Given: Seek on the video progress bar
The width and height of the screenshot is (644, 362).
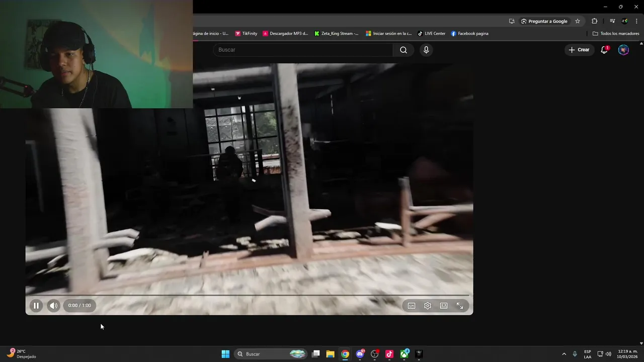Looking at the screenshot, I should (249, 295).
